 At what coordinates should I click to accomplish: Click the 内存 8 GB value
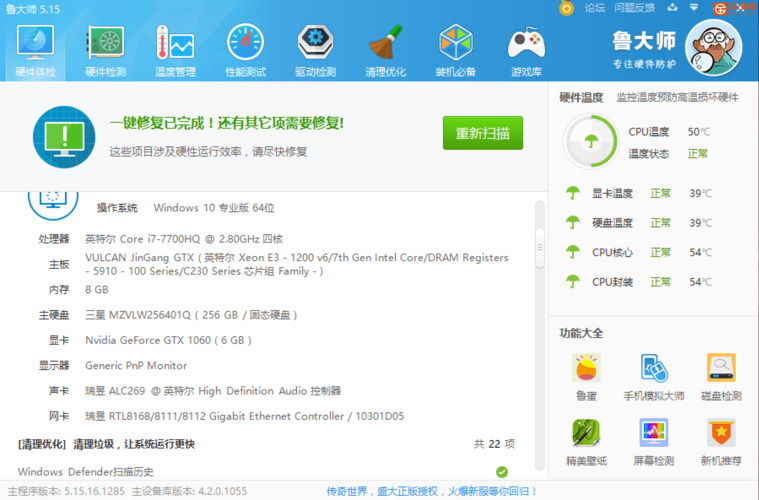click(x=97, y=289)
